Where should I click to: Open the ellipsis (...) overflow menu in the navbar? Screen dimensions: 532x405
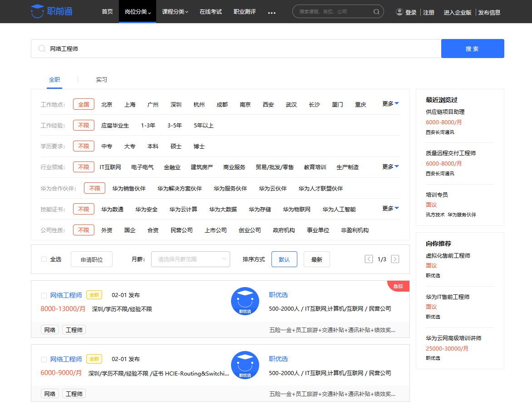tap(271, 14)
